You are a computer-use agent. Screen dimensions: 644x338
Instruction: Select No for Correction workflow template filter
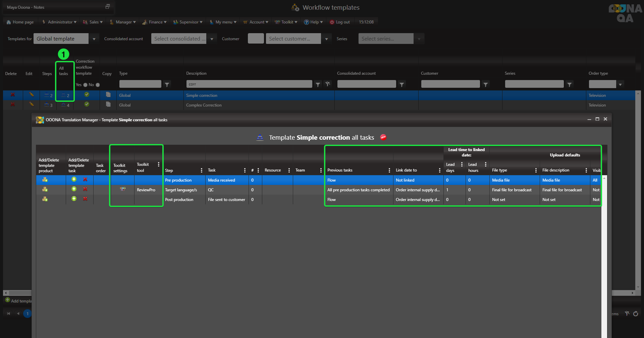click(x=98, y=85)
